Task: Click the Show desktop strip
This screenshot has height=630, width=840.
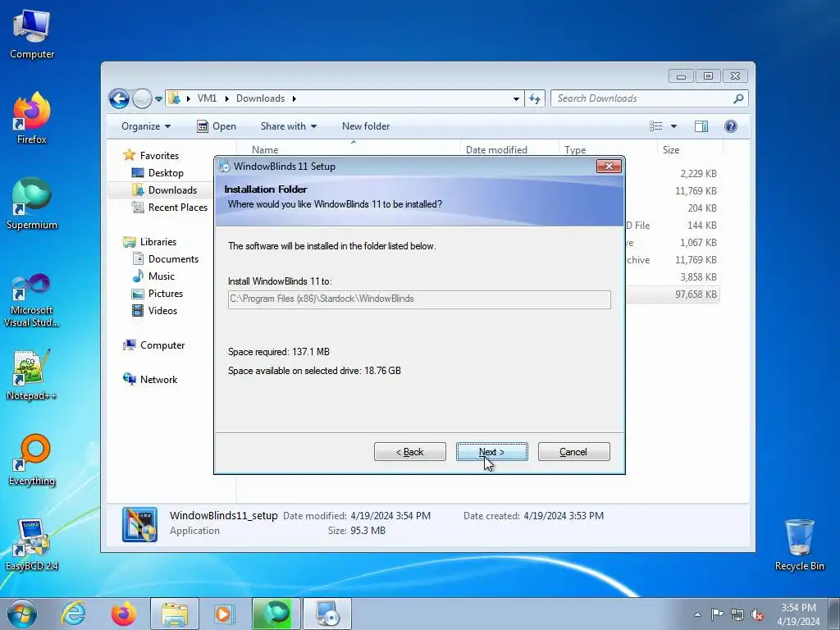Action: [x=834, y=614]
